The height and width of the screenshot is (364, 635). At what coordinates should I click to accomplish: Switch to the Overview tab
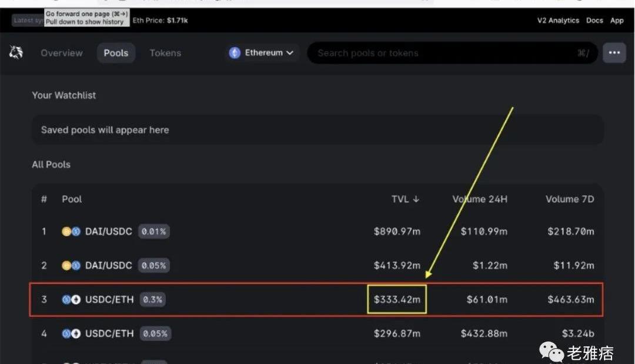[x=62, y=53]
